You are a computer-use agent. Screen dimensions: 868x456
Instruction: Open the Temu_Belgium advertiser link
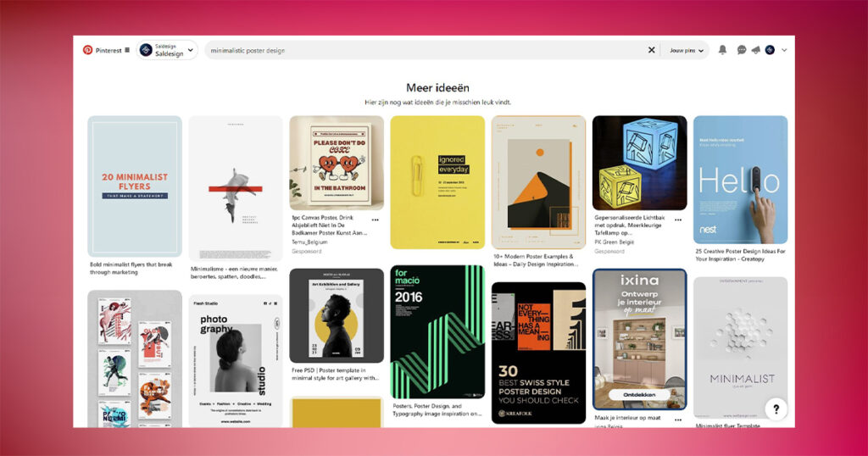(x=309, y=242)
